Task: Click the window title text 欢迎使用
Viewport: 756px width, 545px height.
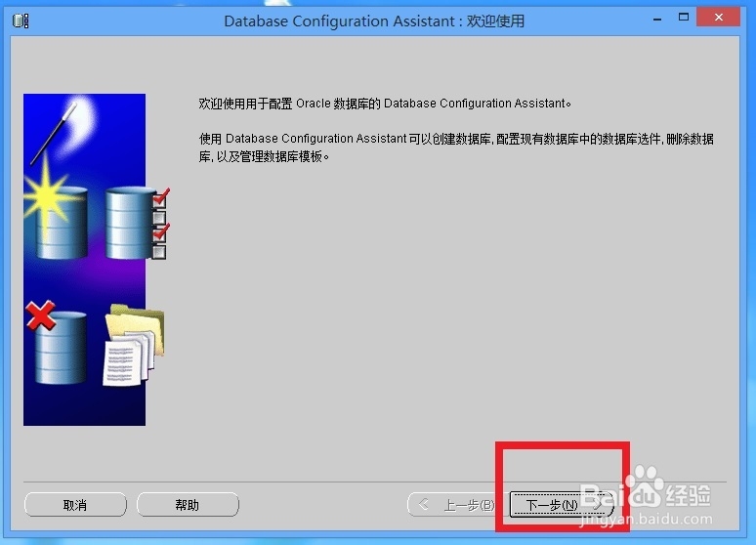Action: coord(495,21)
